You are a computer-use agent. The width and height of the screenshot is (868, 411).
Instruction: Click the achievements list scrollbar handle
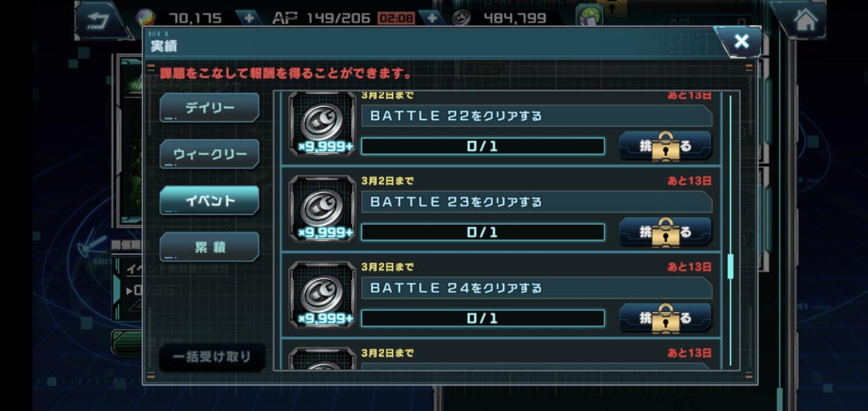[x=730, y=267]
